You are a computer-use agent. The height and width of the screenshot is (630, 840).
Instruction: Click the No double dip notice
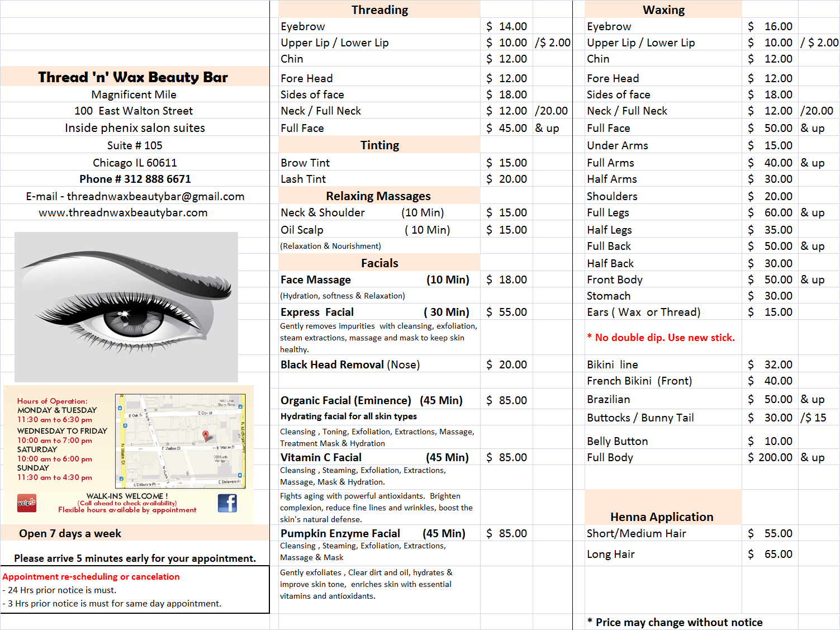(661, 337)
